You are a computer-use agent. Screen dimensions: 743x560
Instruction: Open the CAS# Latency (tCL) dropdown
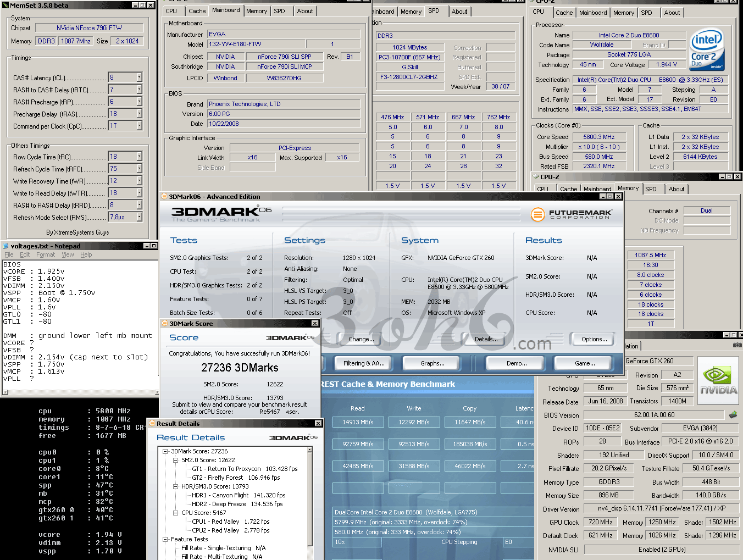click(x=139, y=77)
